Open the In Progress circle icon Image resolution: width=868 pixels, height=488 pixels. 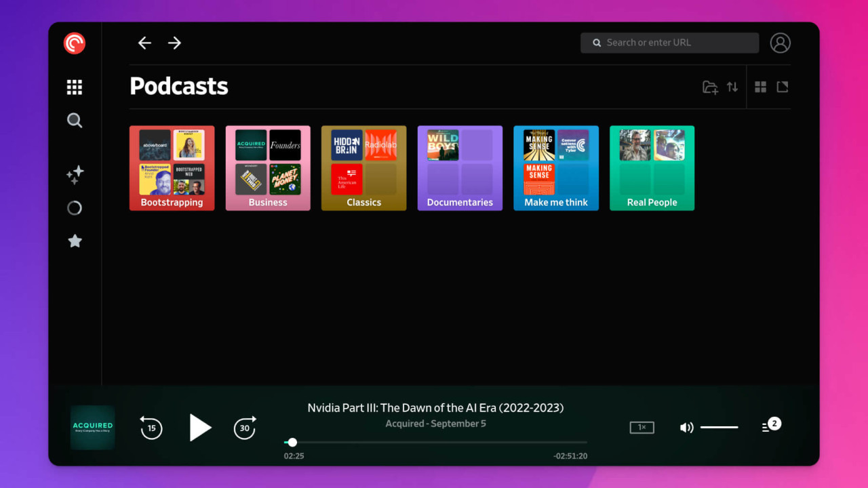pos(75,208)
